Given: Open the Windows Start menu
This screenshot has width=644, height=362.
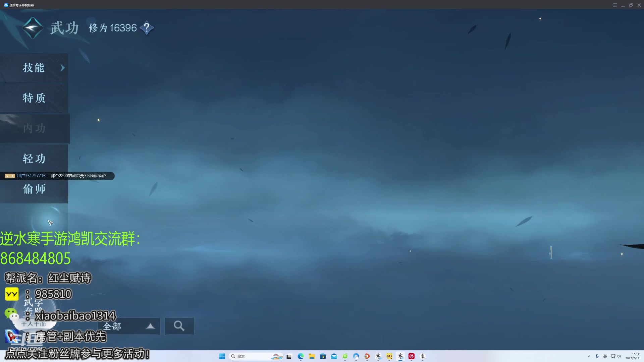Looking at the screenshot, I should click(x=222, y=356).
